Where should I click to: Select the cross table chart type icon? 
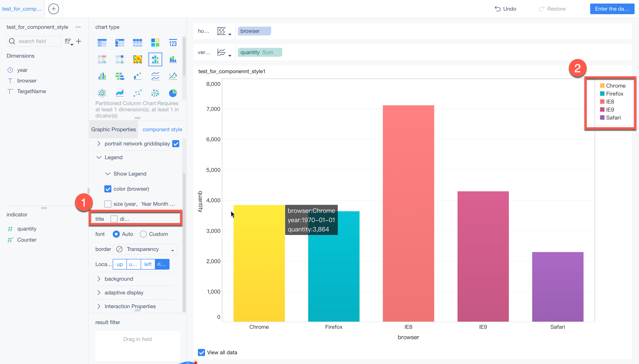click(x=120, y=43)
